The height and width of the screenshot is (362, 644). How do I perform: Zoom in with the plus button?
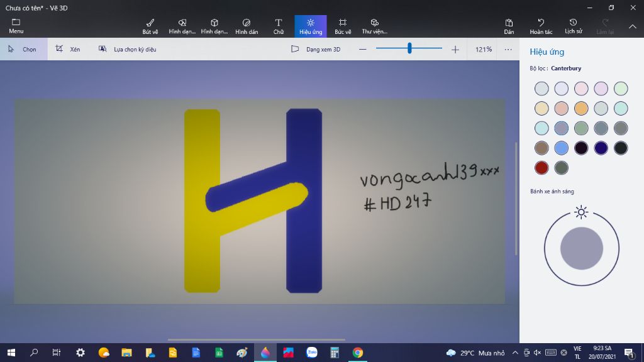(x=455, y=49)
